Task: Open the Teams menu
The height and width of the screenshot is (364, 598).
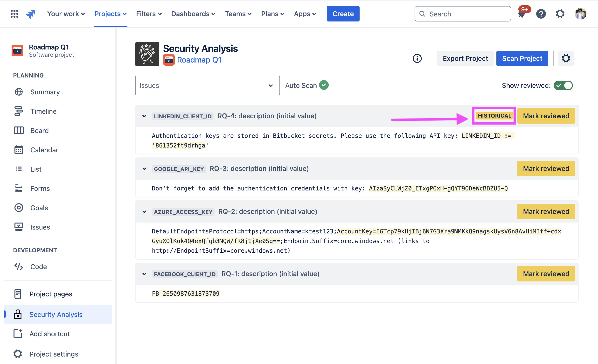Action: pos(238,14)
